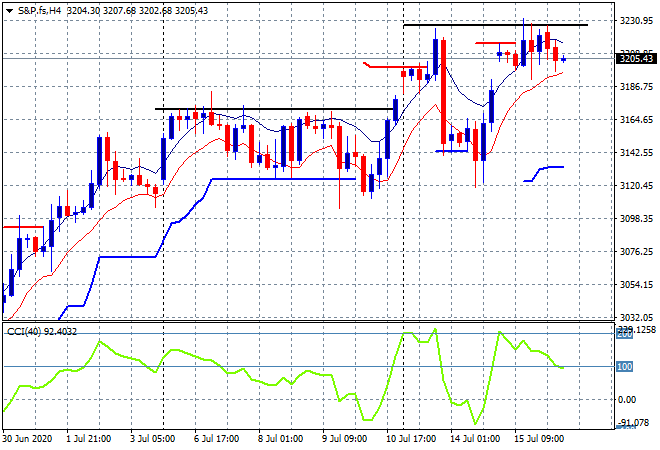Screen dimensions: 660x450
Task: Select low price value 3202.68 in header
Action: point(155,11)
